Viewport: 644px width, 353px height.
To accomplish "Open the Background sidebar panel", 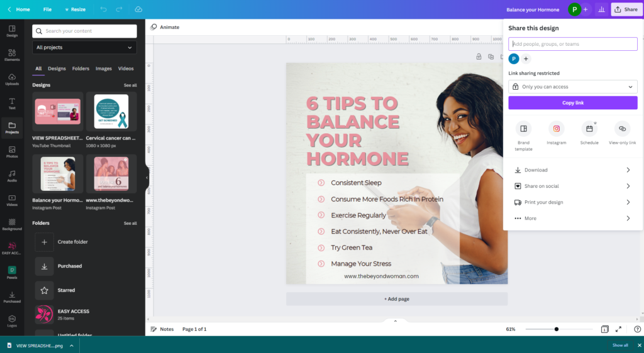I will [12, 225].
